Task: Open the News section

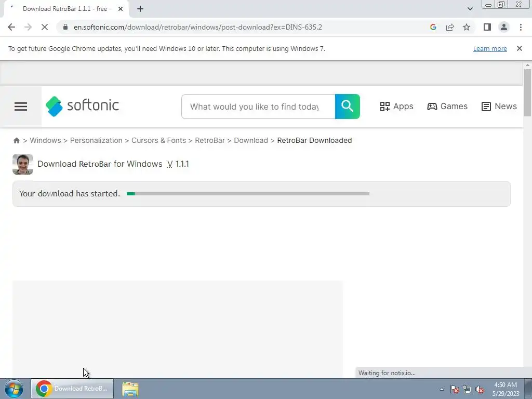Action: pos(499,106)
